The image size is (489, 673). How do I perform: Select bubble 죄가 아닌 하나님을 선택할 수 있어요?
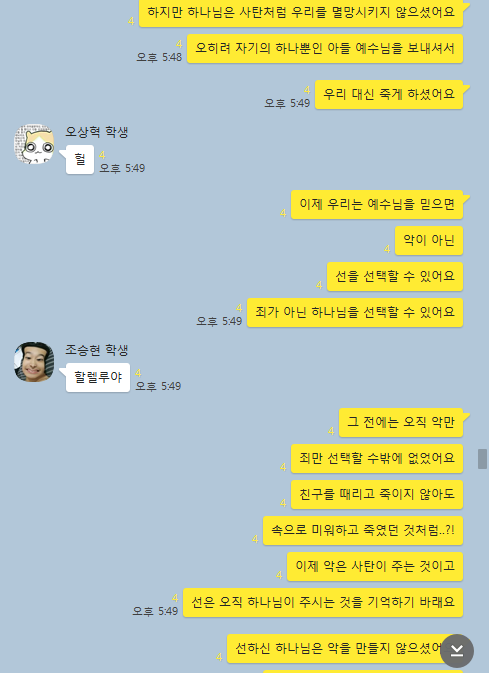point(355,312)
